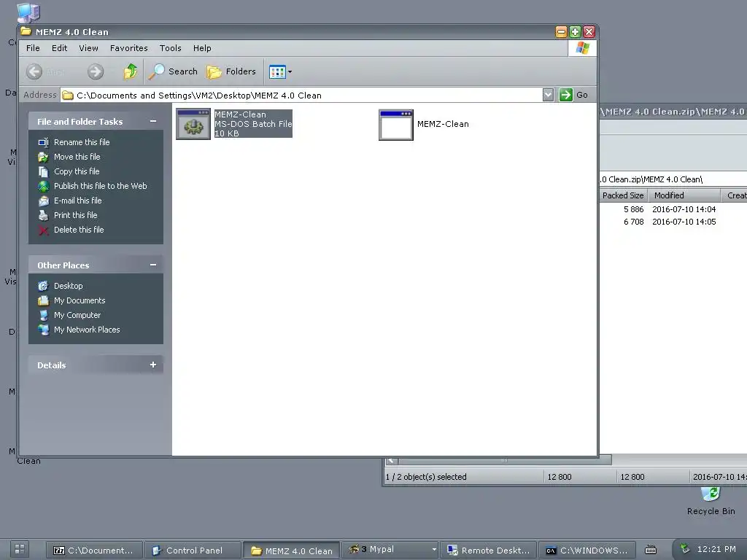The height and width of the screenshot is (560, 747).
Task: Open the Search pane
Action: coord(172,71)
